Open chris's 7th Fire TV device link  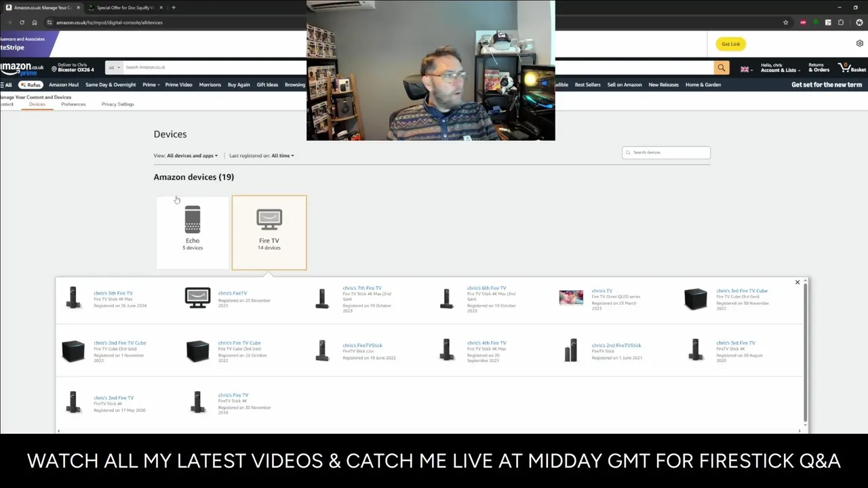coord(362,288)
